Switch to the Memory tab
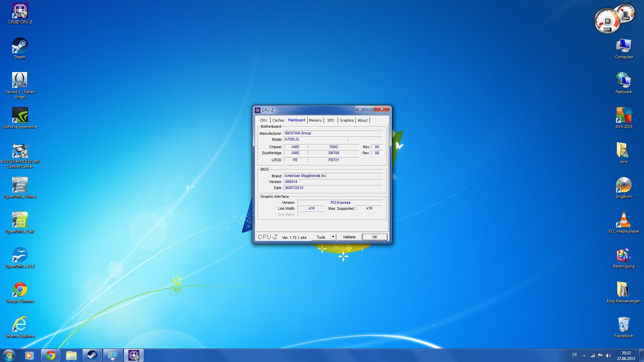This screenshot has height=362, width=644. [315, 120]
